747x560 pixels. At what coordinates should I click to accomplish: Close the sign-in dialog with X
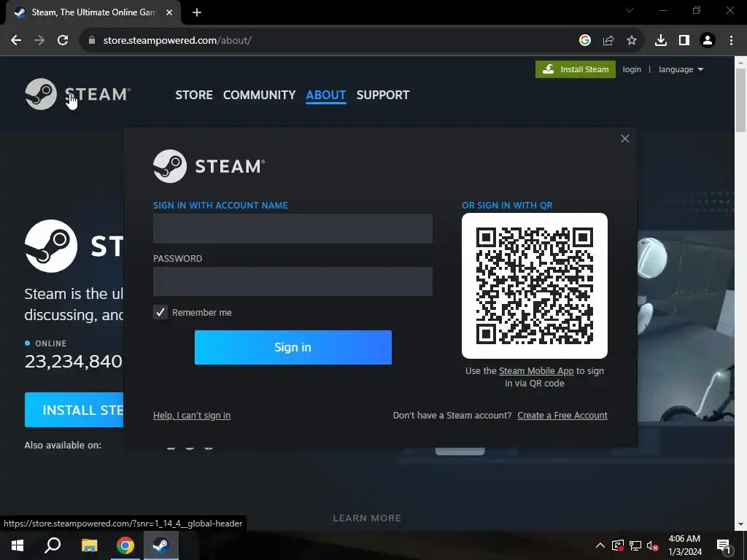(625, 139)
